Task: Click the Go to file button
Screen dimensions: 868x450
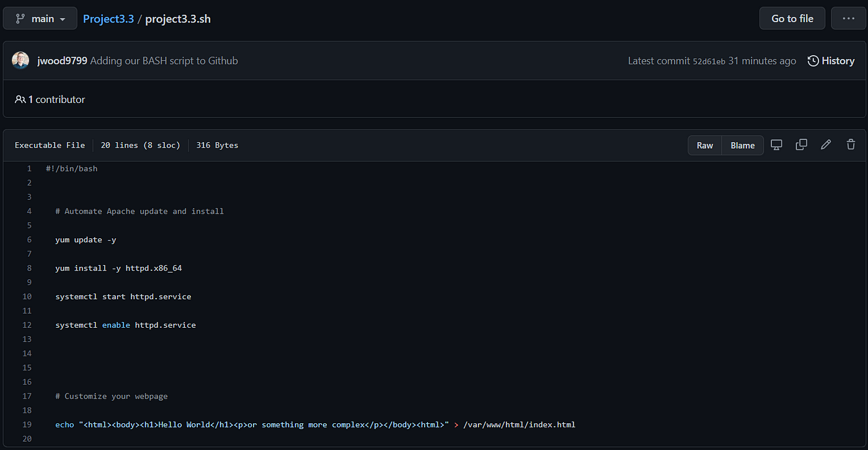Action: point(792,19)
